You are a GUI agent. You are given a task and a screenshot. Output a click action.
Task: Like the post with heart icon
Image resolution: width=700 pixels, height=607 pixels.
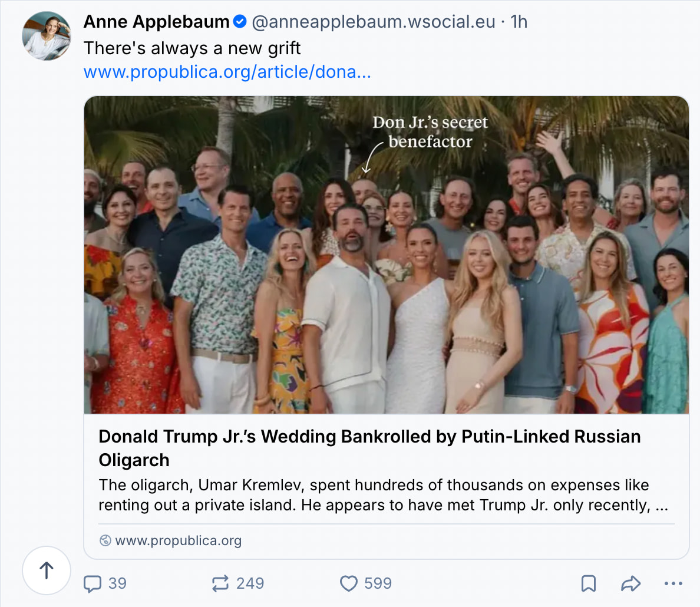click(349, 583)
